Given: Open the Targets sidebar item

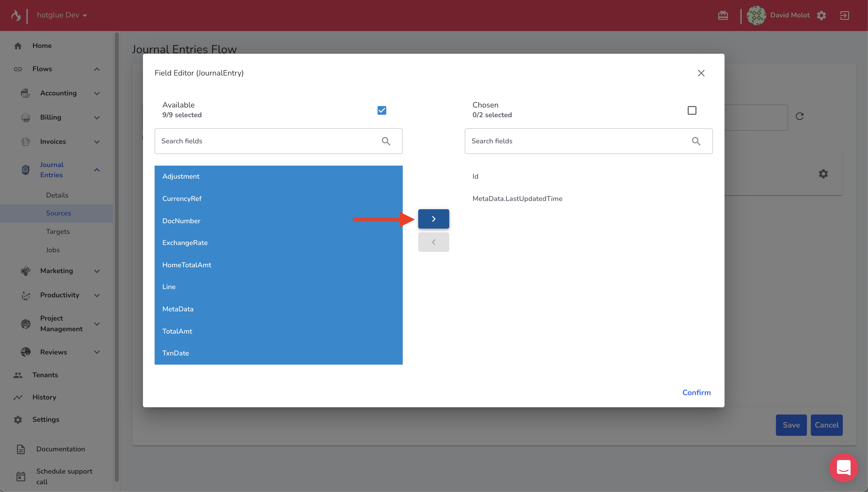Looking at the screenshot, I should [x=58, y=231].
